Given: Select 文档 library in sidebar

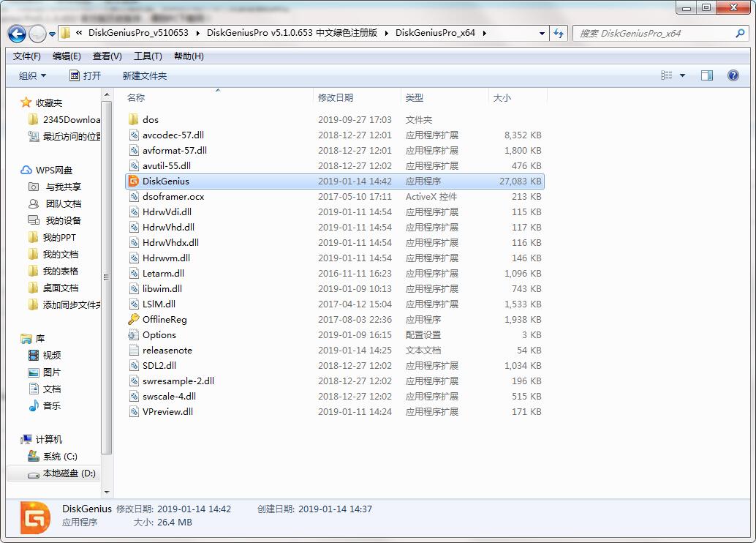Looking at the screenshot, I should pos(52,389).
